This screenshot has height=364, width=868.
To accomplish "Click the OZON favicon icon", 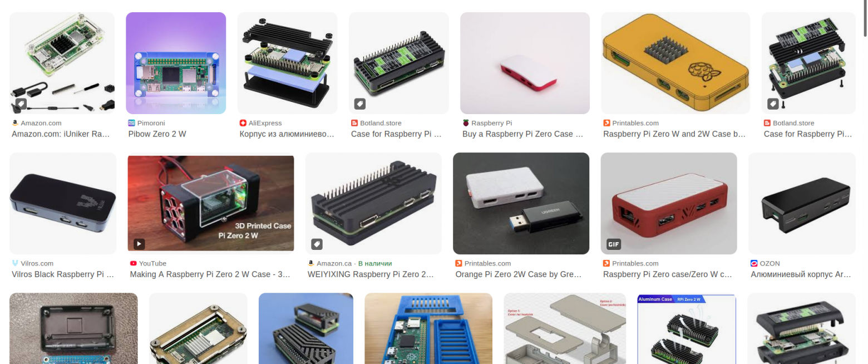I will (754, 263).
